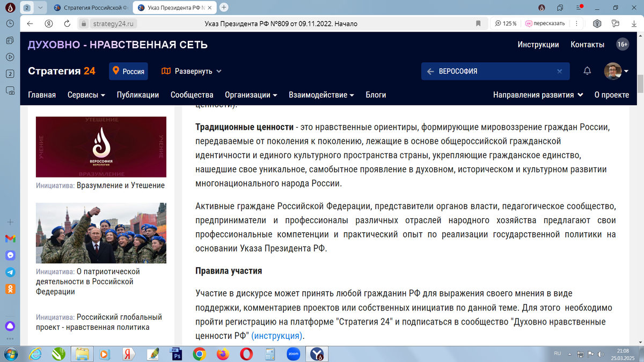
Task: Open initiative 'Вразумление и Утешение' link
Action: pos(121,186)
